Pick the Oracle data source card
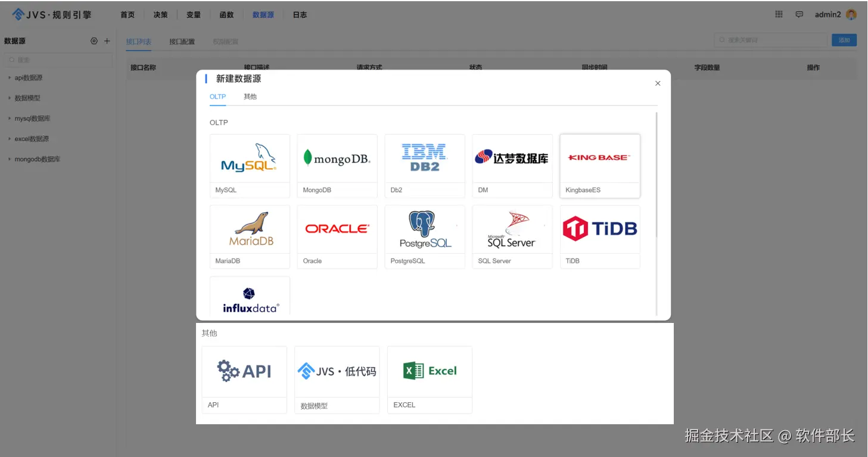The width and height of the screenshot is (868, 457). click(x=337, y=237)
